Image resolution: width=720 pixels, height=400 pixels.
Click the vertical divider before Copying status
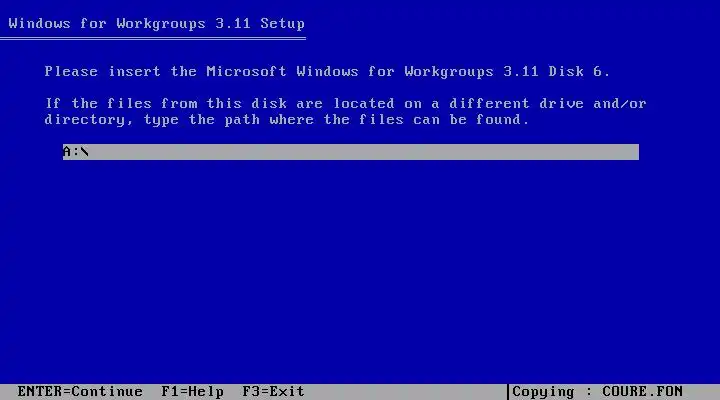coord(508,392)
